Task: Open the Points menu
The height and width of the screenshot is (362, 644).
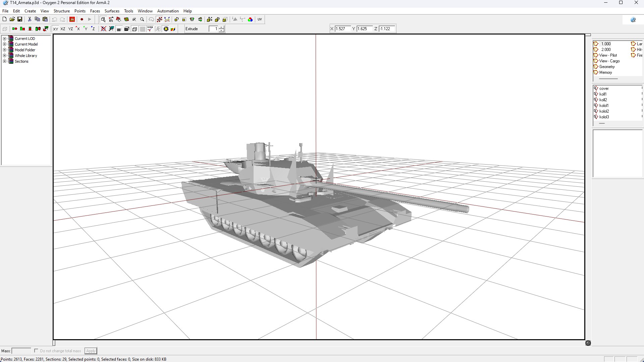Action: coord(80,11)
